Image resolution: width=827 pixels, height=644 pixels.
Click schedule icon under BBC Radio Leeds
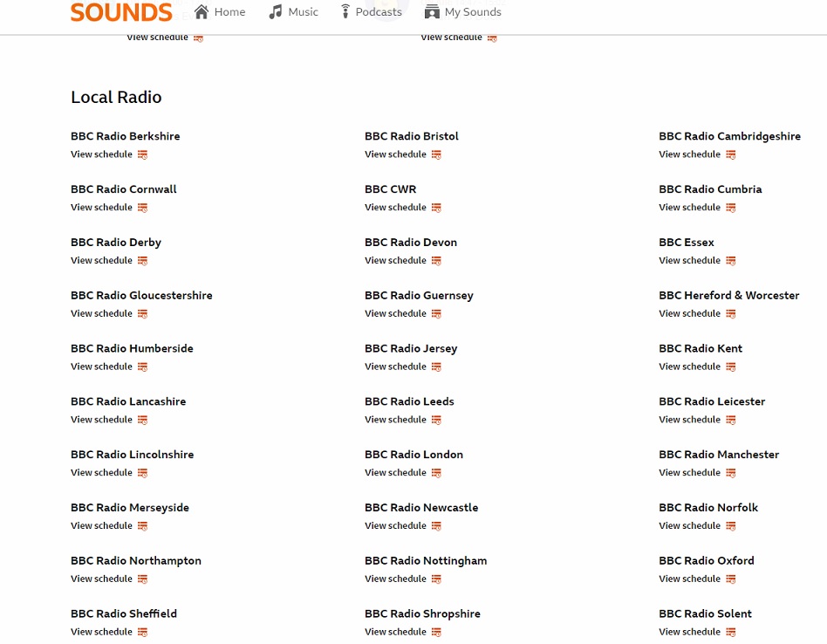pos(436,420)
